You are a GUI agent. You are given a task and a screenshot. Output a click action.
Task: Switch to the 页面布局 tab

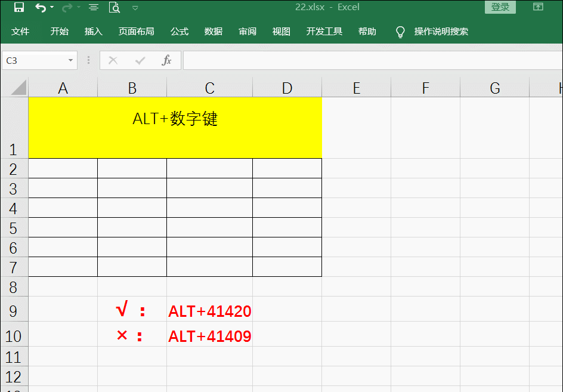[x=137, y=32]
